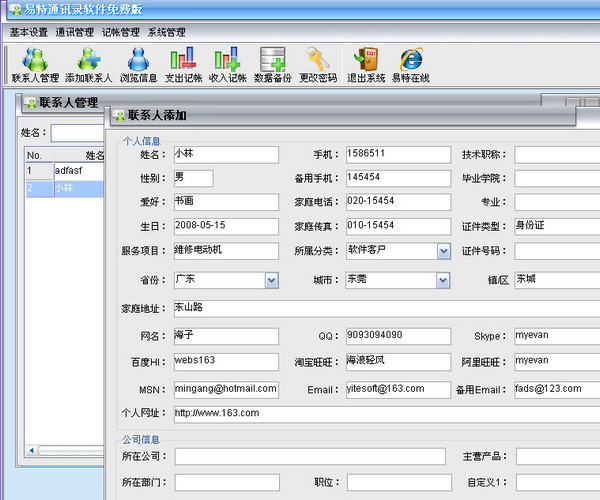Open the 记帐管理 menu

(x=121, y=32)
